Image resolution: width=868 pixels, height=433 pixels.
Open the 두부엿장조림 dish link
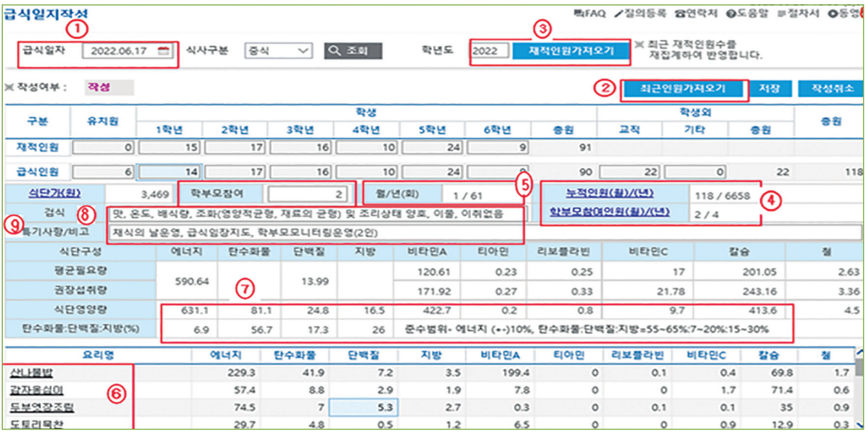42,407
